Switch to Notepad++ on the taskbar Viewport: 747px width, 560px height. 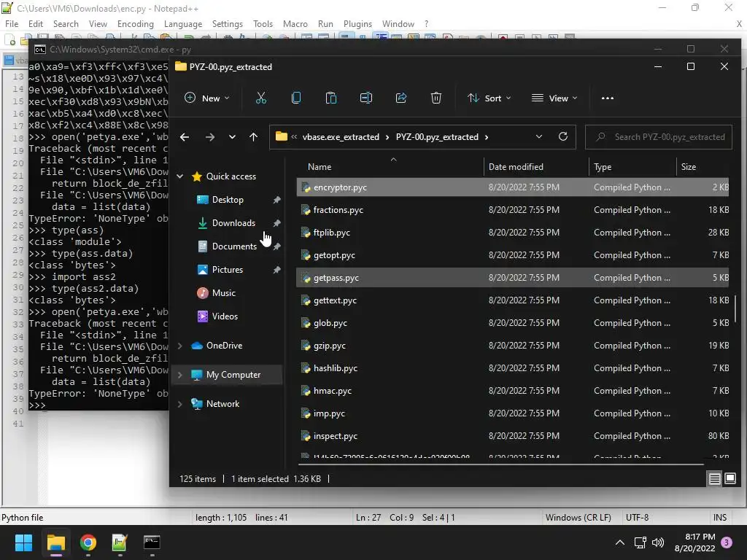(120, 542)
